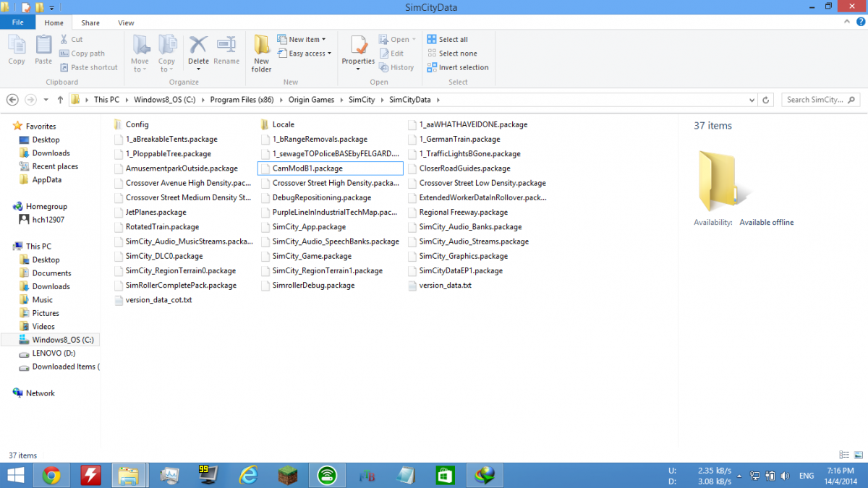This screenshot has width=868, height=488.
Task: Click Select none in the ribbon
Action: tap(451, 53)
